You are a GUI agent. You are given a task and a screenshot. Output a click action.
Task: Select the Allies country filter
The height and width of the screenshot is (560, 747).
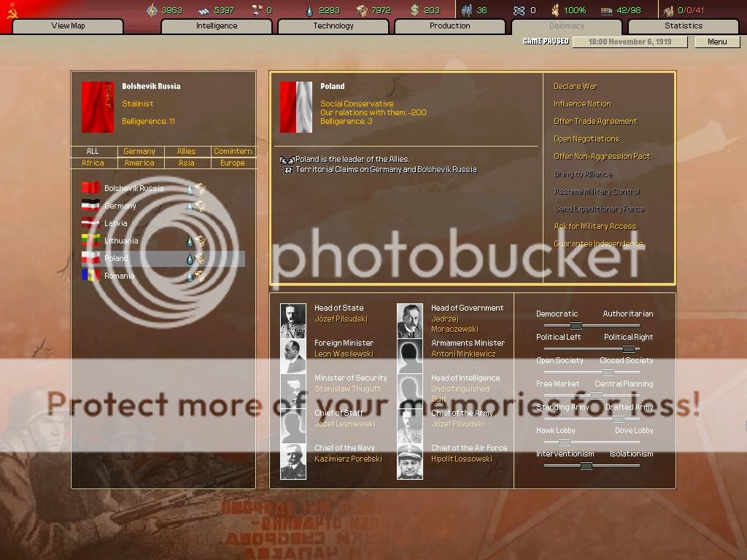186,152
